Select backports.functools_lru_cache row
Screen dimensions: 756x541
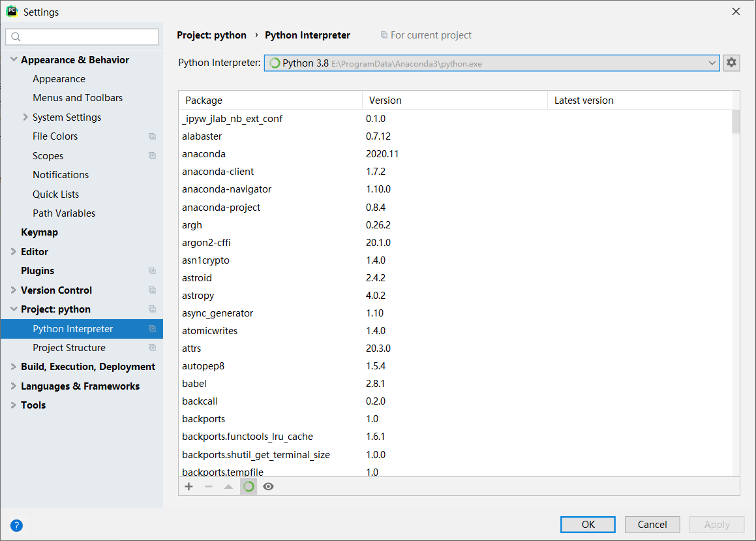[x=456, y=437]
